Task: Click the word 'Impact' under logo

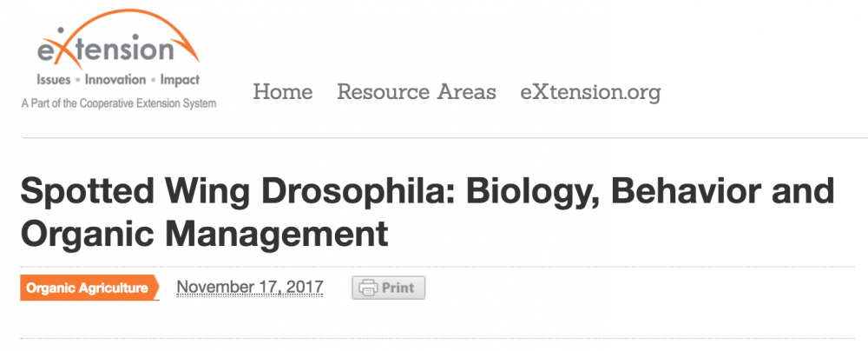Action: (180, 80)
